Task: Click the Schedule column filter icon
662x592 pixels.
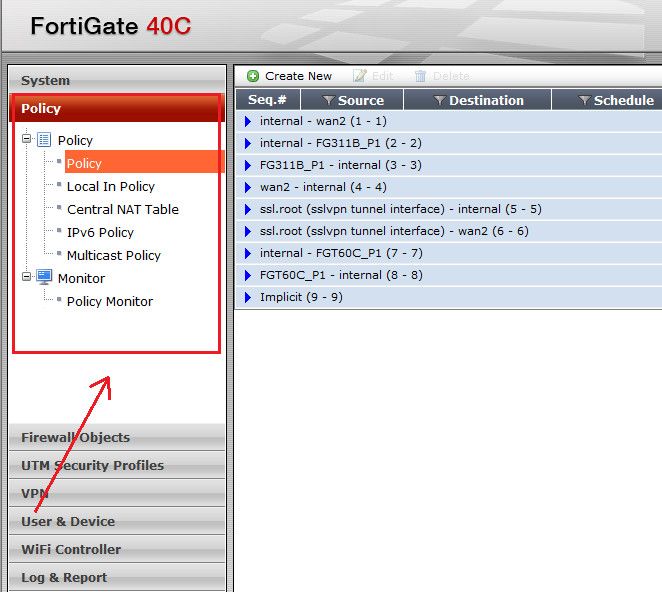Action: pos(584,100)
